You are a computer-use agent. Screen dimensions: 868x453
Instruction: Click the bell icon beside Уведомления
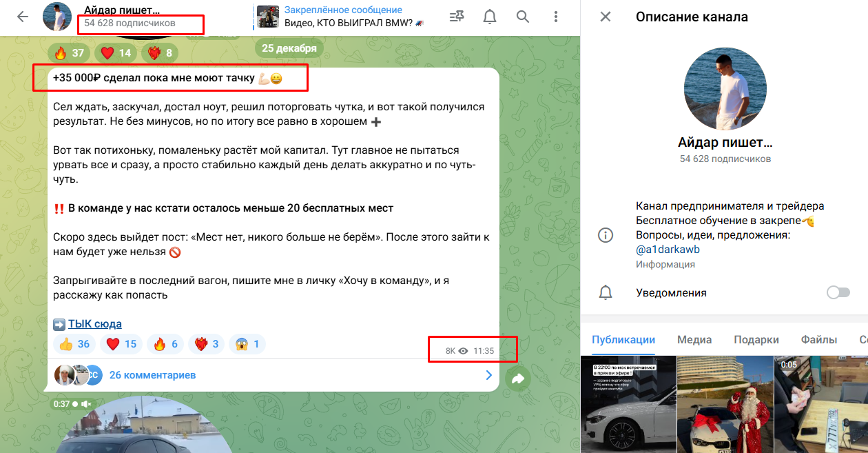tap(606, 292)
